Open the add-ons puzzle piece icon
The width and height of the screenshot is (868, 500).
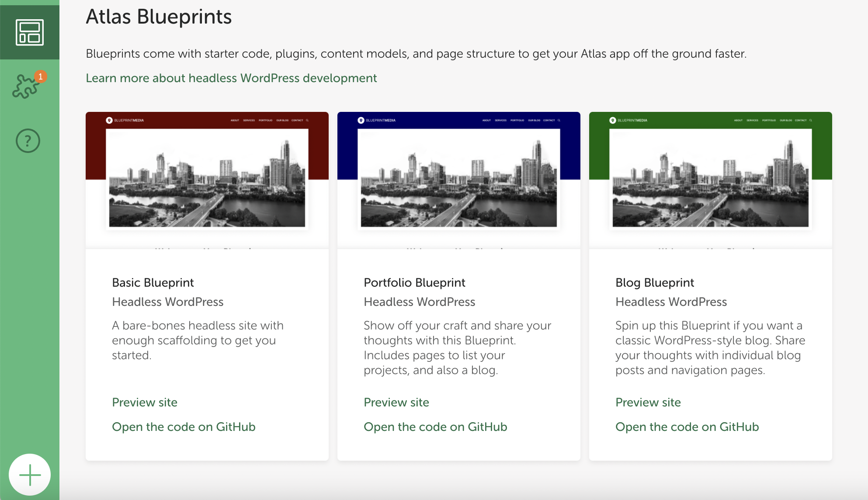(25, 86)
